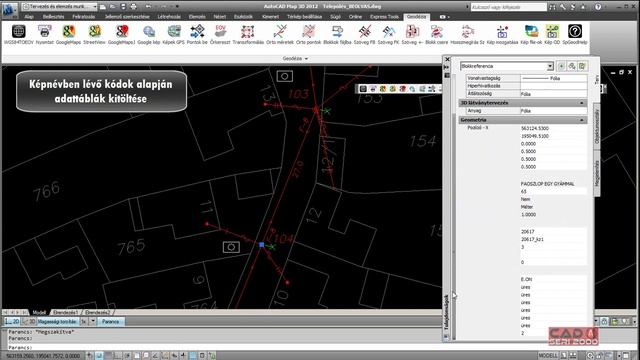Select the blue grip point on the drawing
The image size is (640, 360).
pos(262,245)
